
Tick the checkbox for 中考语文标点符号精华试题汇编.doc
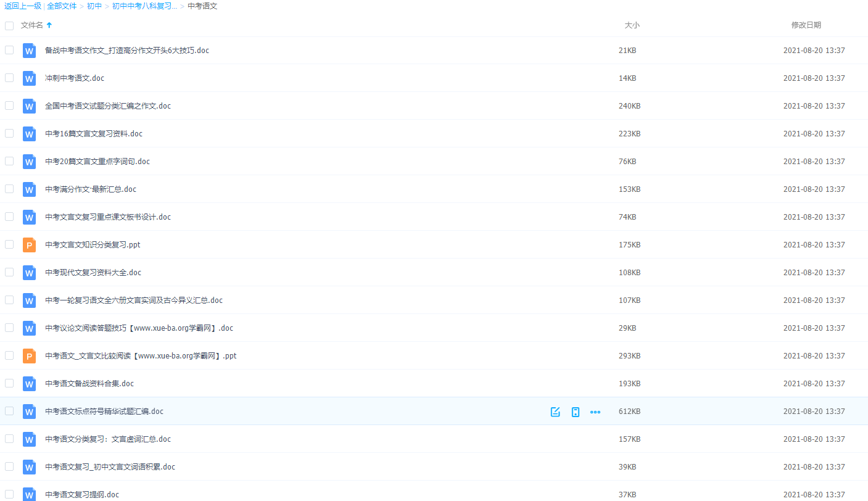coord(9,411)
